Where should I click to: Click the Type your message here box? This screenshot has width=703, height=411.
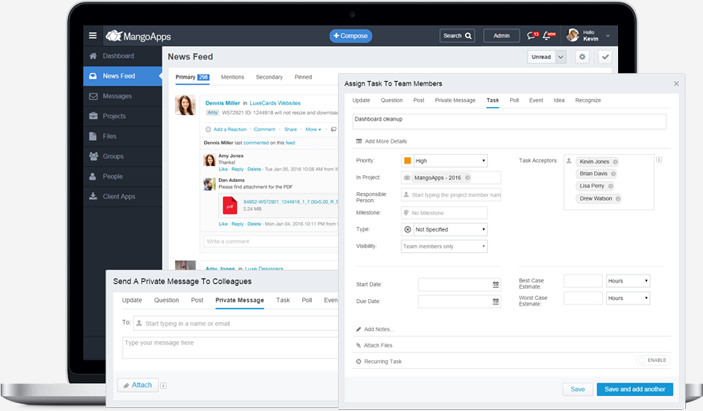[x=230, y=348]
